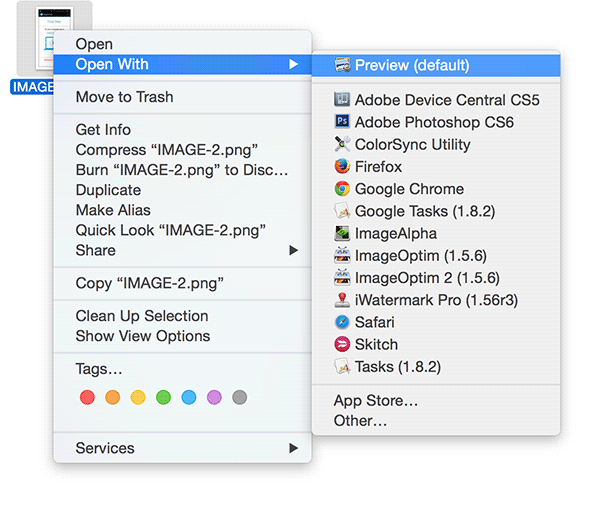This screenshot has height=511, width=600.
Task: Select Preview (default) app
Action: (411, 66)
